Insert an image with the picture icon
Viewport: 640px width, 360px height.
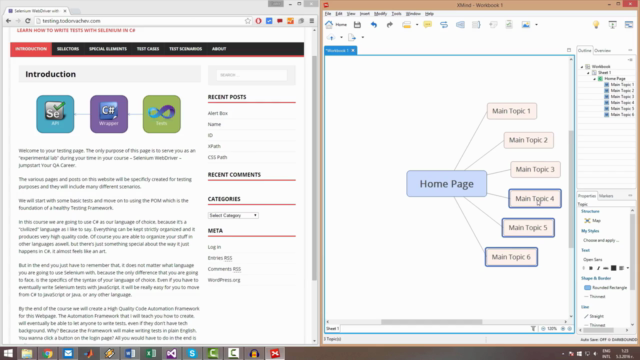(526, 24)
